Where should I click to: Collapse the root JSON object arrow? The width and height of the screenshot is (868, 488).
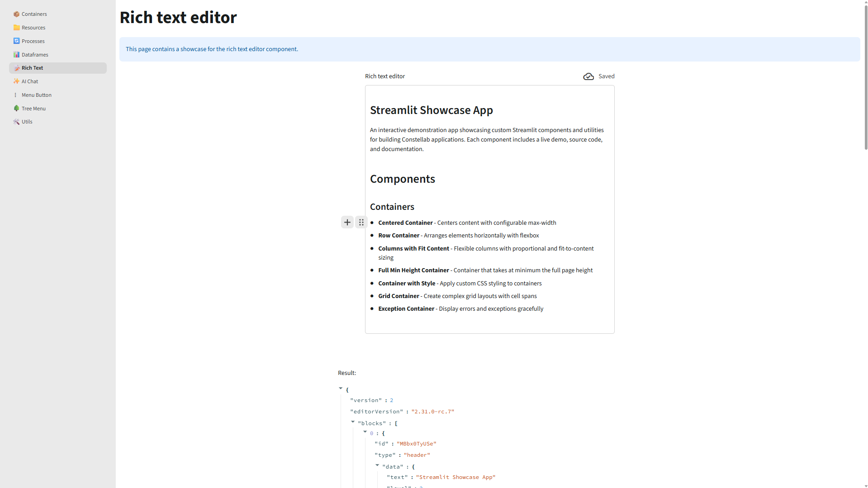click(341, 389)
